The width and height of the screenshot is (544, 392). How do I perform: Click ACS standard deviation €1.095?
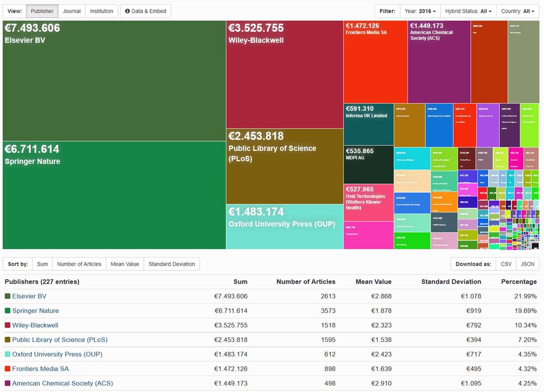471,384
